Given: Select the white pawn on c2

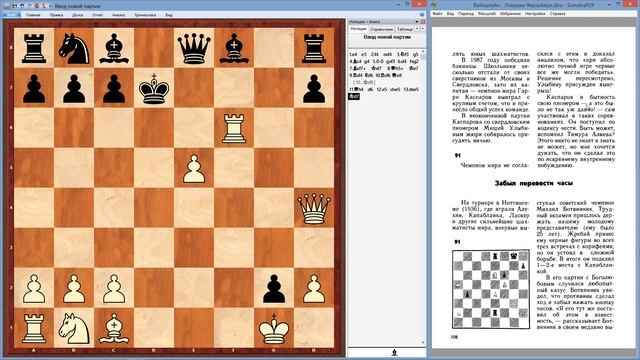Looking at the screenshot, I should coord(114,288).
